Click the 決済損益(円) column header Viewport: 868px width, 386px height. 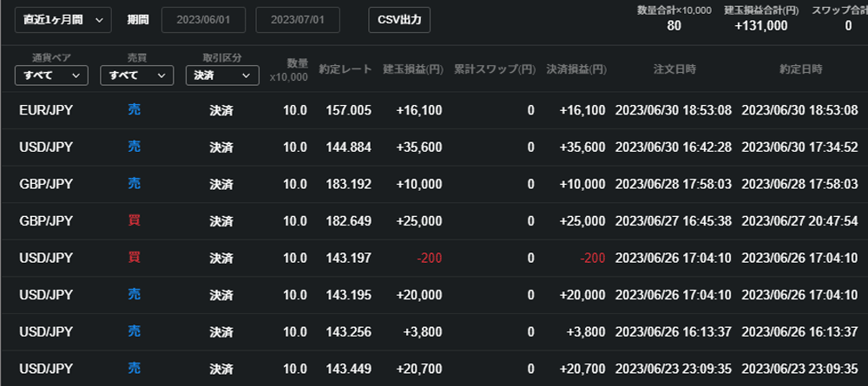click(x=576, y=69)
